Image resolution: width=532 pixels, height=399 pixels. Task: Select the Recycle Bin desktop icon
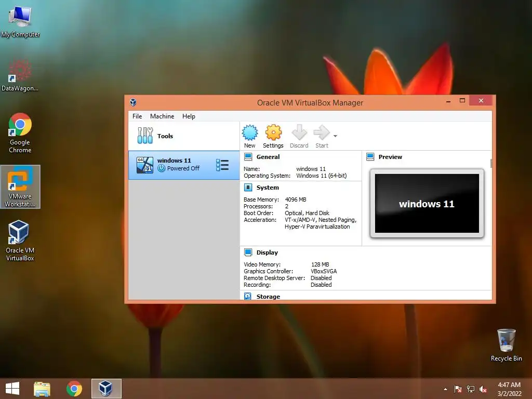pos(506,345)
